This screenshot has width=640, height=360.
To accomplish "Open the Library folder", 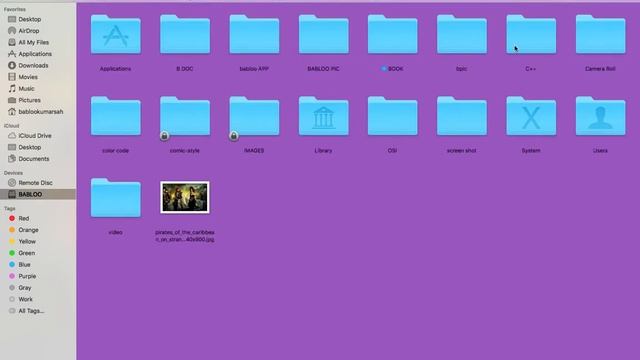I will (x=323, y=116).
